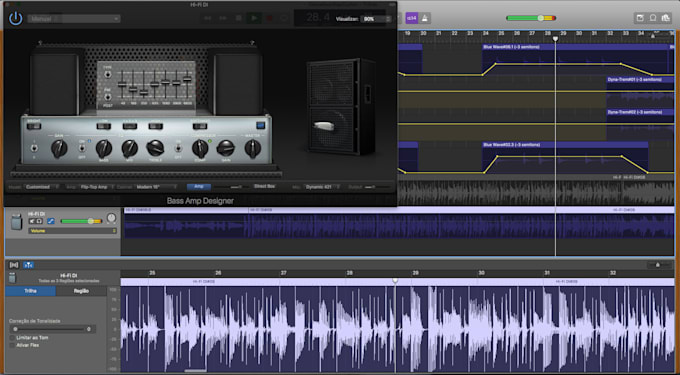Toggle the EQ On/Off switch

[x=82, y=148]
